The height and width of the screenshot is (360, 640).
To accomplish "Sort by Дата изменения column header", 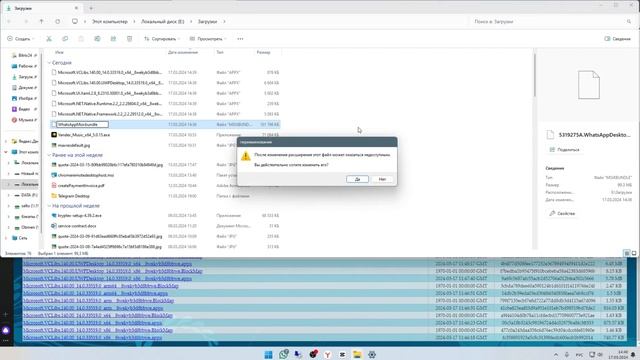I will (183, 52).
